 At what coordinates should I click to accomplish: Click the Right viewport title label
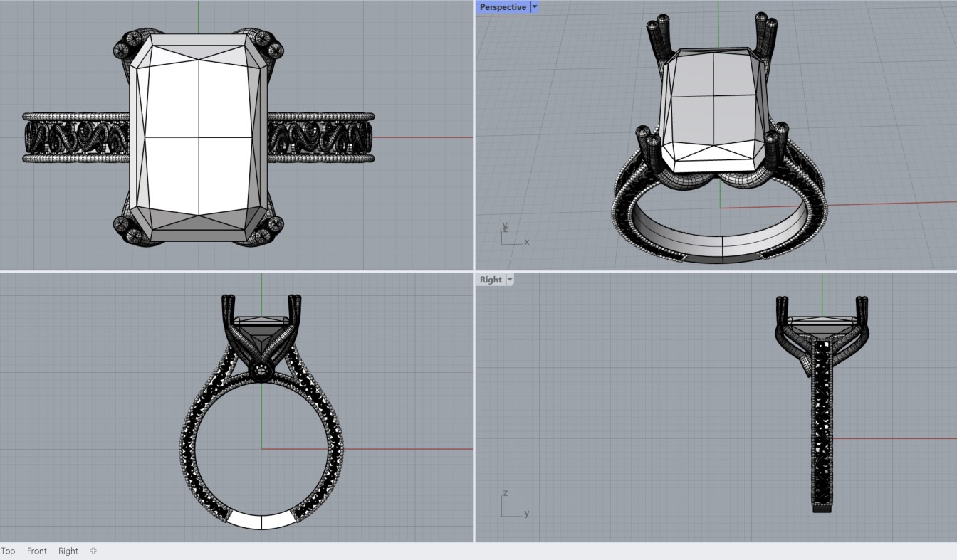tap(490, 280)
